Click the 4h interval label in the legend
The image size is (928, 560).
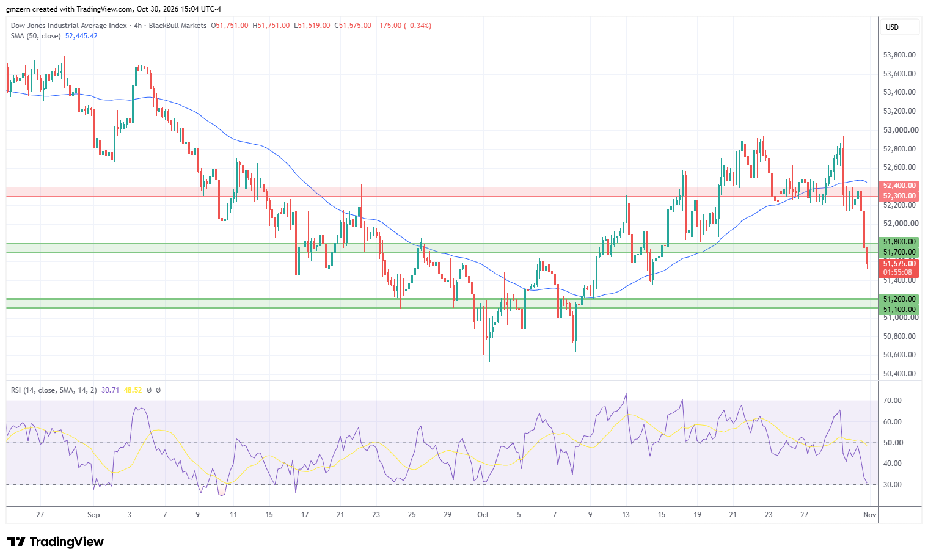click(138, 26)
